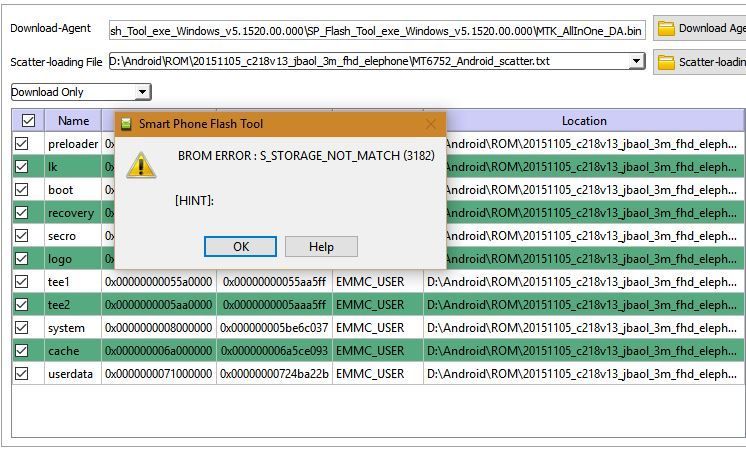Open the Scatter-loading folder button

(x=699, y=62)
